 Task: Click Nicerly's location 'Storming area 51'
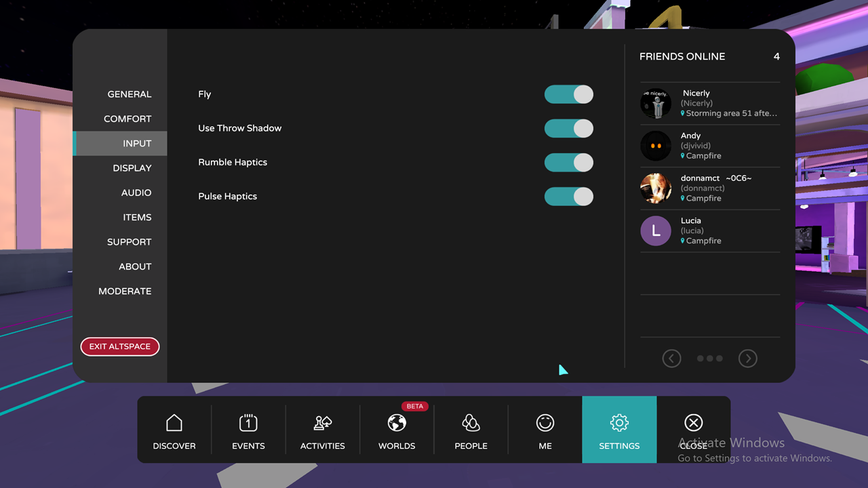(730, 114)
